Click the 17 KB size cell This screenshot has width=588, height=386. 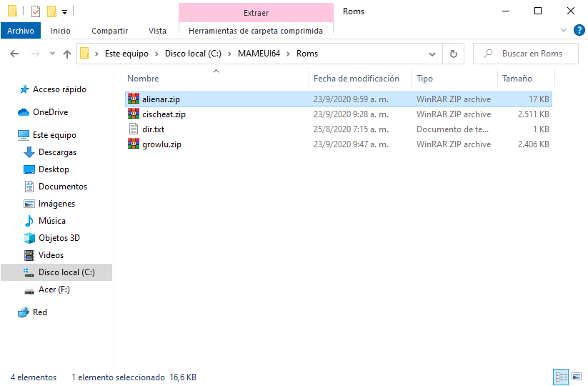click(x=539, y=99)
